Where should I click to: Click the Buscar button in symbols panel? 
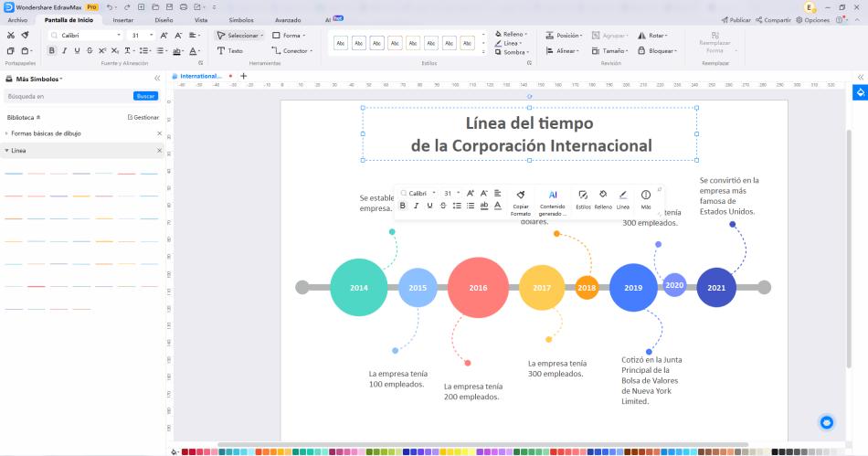tap(145, 96)
